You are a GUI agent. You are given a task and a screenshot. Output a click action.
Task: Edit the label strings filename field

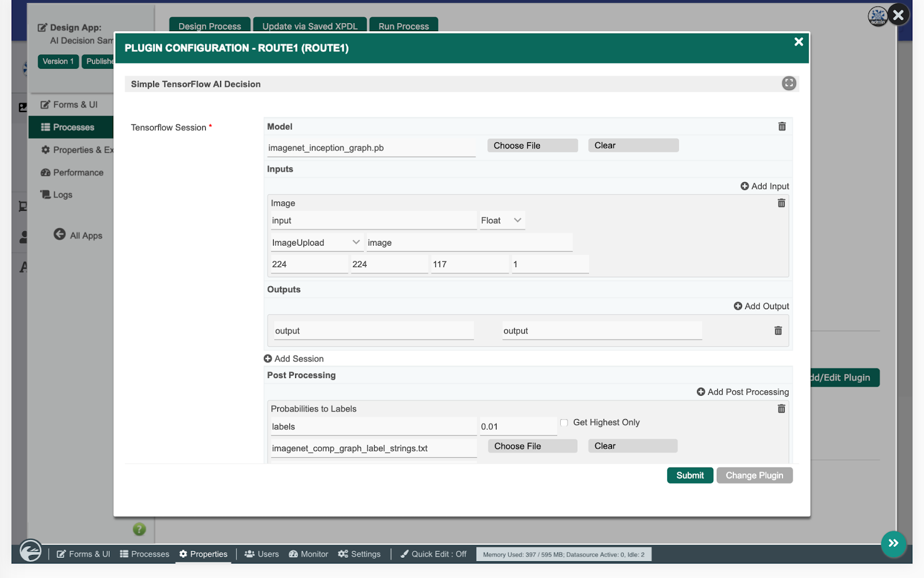pyautogui.click(x=374, y=448)
